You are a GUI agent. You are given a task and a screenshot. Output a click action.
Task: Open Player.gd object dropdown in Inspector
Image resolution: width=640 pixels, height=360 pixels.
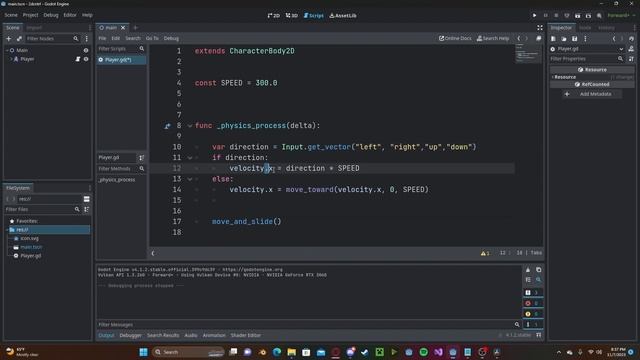coord(587,49)
